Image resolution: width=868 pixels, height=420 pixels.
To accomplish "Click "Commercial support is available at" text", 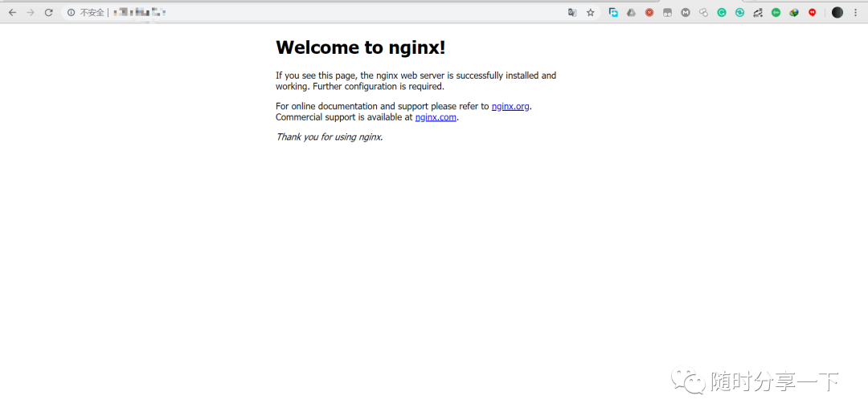I will coord(344,117).
